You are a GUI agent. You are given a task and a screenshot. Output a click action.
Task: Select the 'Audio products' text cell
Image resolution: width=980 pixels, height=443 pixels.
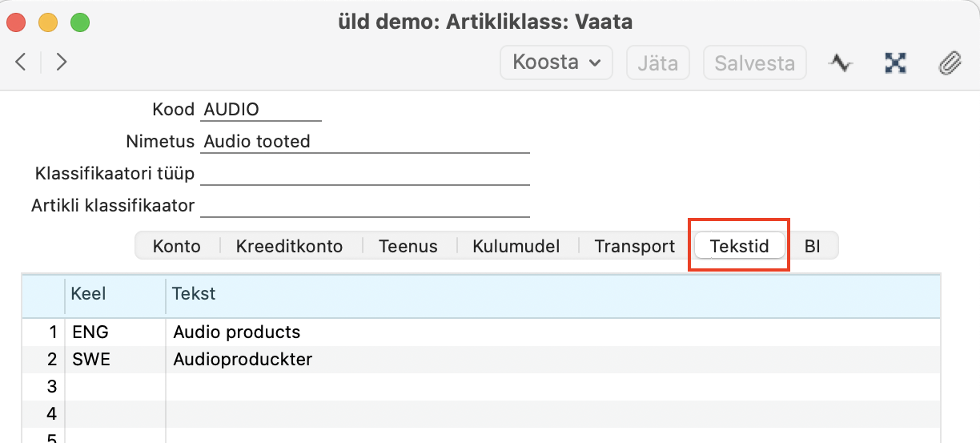pos(237,332)
